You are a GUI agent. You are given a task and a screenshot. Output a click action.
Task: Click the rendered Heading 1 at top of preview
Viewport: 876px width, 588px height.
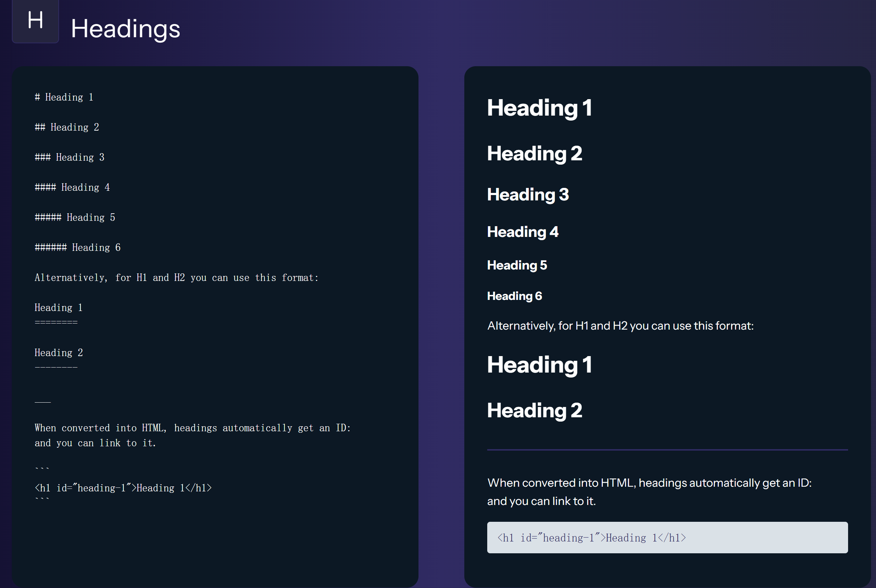point(539,108)
